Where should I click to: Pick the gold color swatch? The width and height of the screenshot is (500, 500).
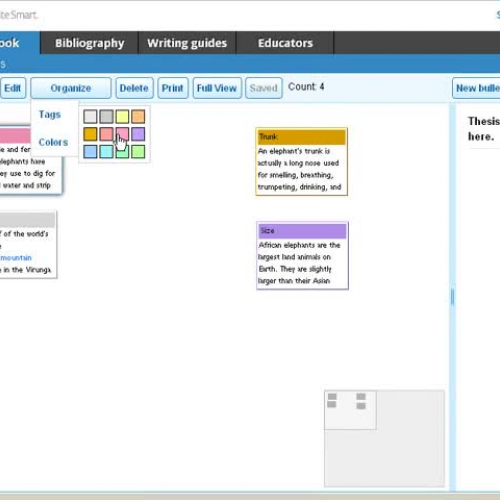coord(90,134)
